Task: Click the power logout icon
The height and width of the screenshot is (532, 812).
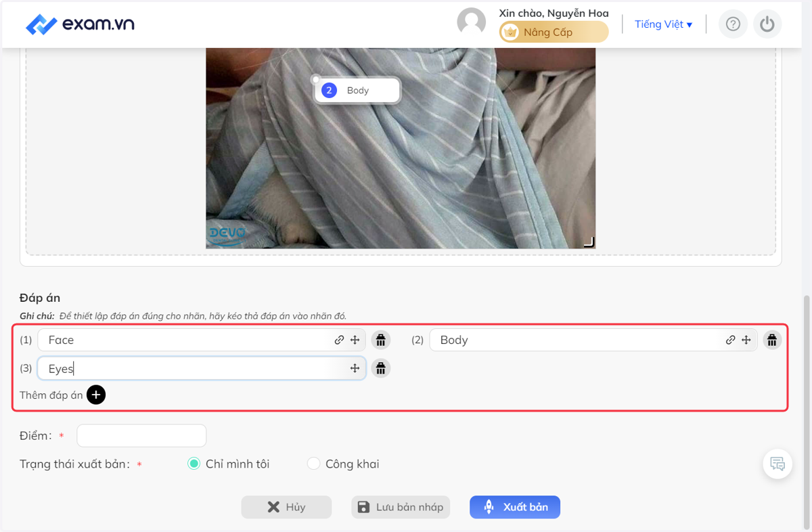Action: tap(767, 24)
